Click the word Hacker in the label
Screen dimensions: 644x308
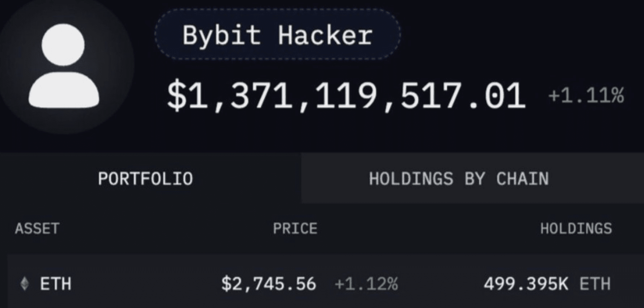[x=325, y=35]
